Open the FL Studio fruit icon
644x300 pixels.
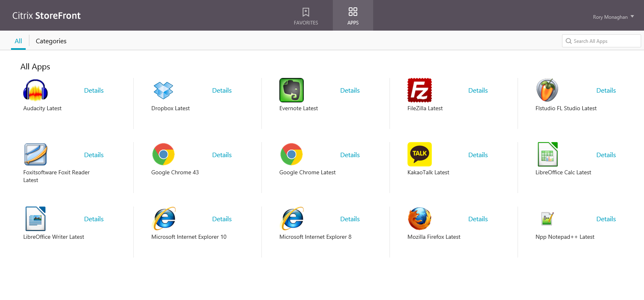[x=547, y=90]
